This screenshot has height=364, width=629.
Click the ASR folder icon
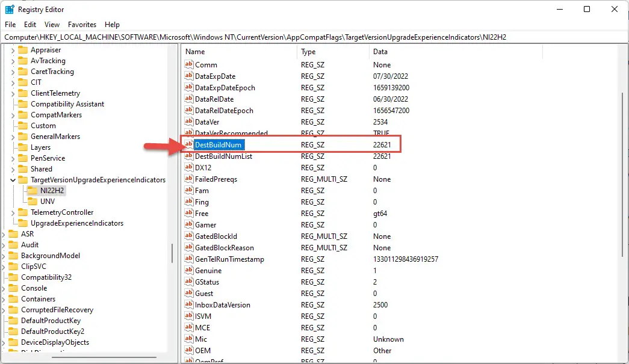(14, 233)
